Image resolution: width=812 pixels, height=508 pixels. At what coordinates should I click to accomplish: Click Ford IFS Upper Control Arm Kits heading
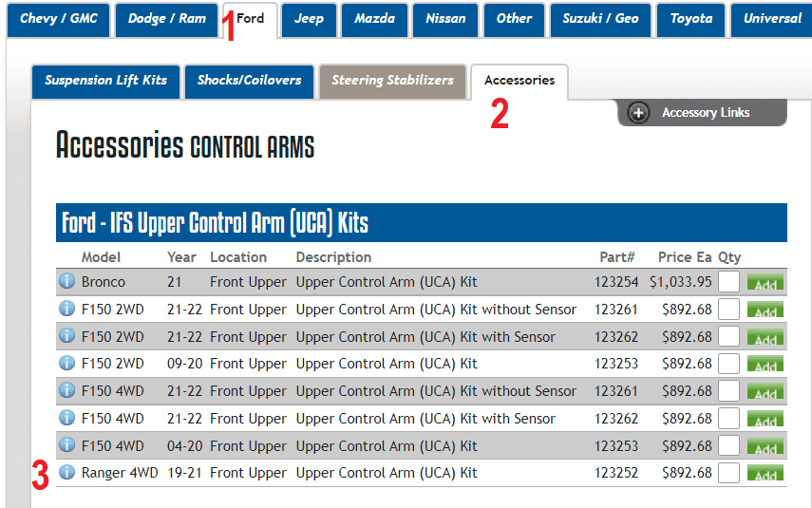[215, 223]
